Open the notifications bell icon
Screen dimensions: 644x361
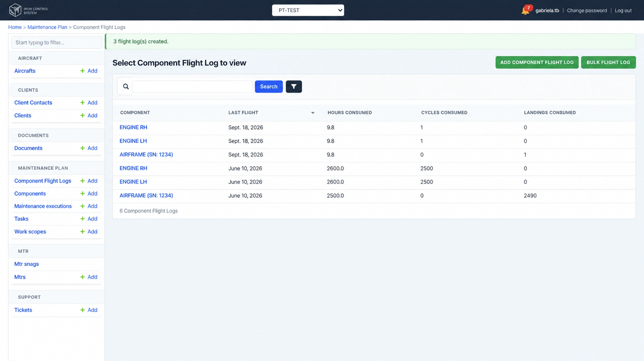click(525, 11)
